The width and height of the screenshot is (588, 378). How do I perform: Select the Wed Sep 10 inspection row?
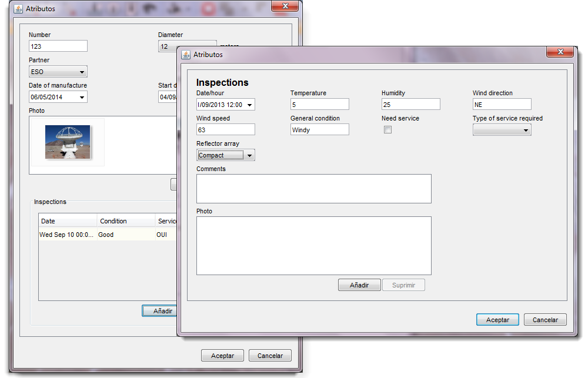(106, 235)
